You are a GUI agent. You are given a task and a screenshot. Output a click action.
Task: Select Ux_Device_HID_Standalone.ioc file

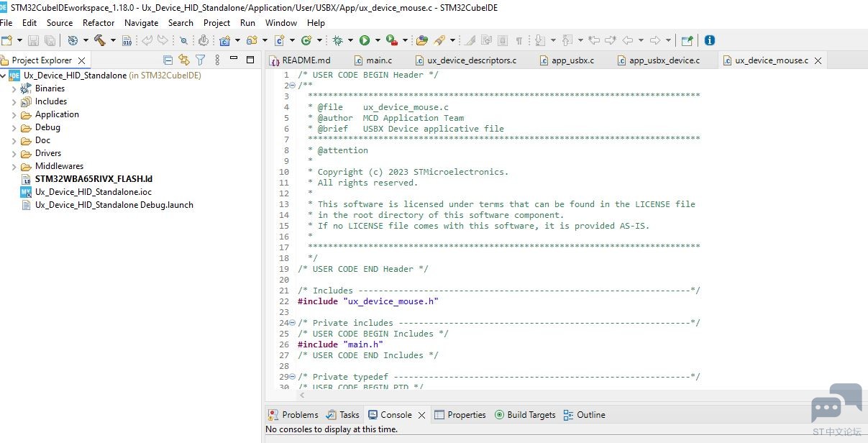point(93,192)
